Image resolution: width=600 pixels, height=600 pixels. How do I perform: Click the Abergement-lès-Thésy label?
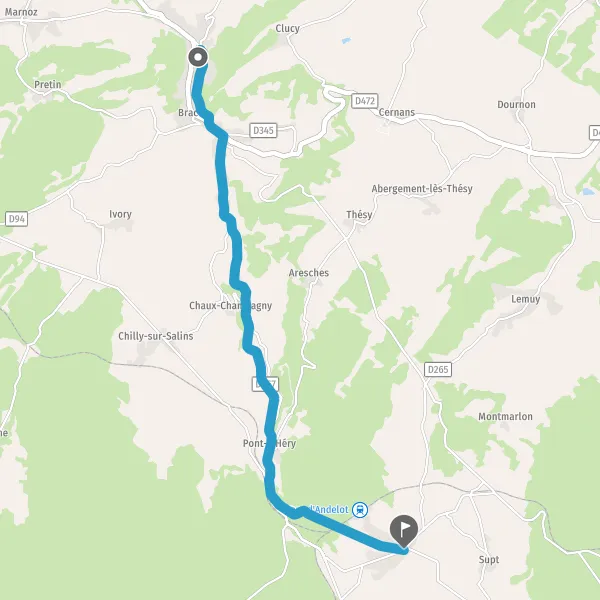(422, 189)
